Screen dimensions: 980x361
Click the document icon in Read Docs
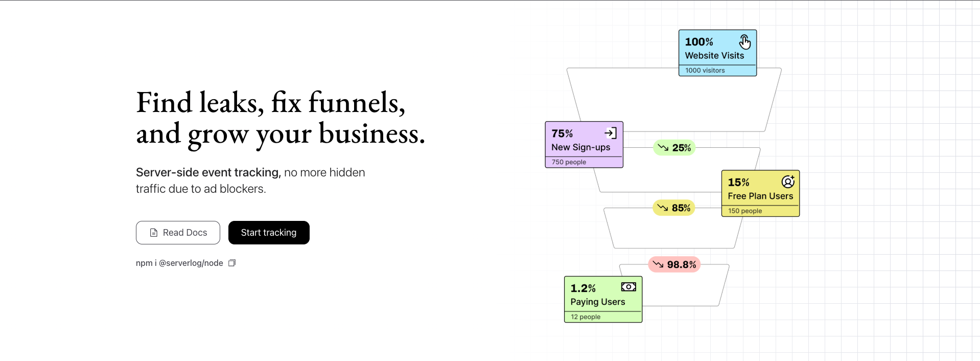click(x=154, y=233)
